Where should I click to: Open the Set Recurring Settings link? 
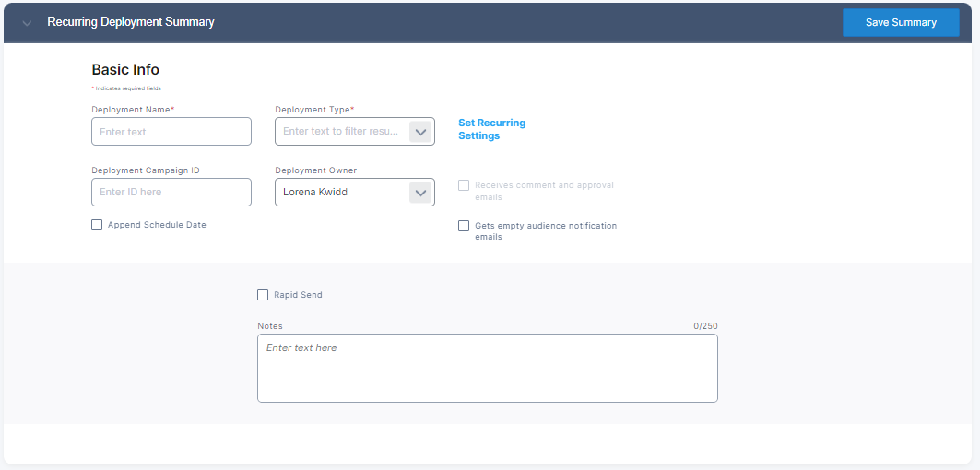pos(491,129)
